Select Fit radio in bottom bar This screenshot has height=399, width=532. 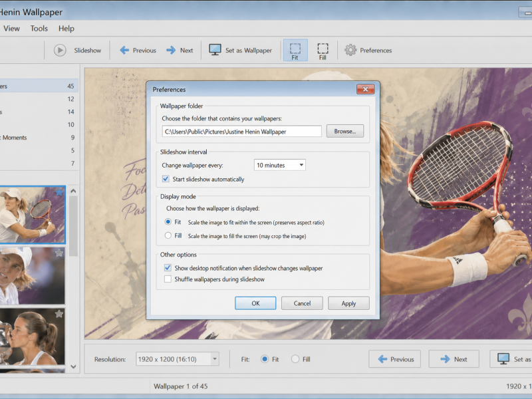click(265, 359)
